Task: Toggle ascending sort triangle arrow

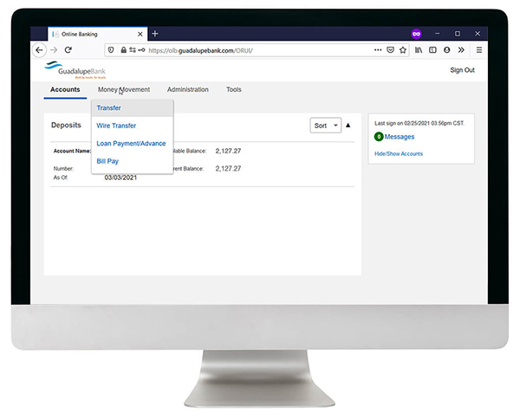Action: (x=348, y=125)
